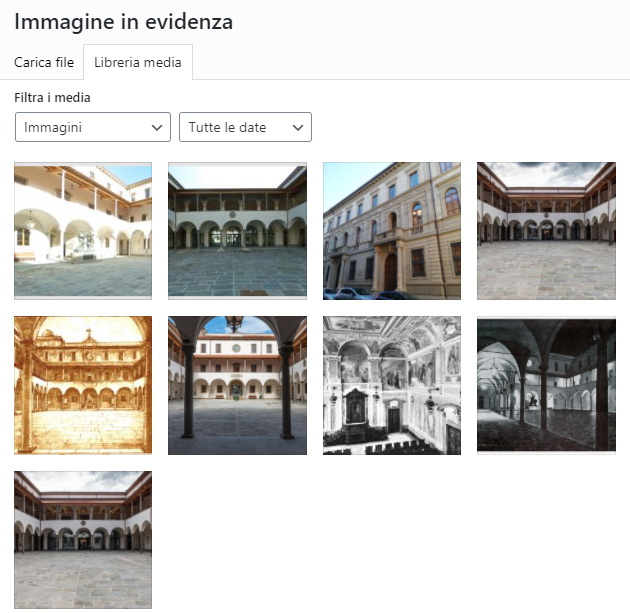The image size is (630, 613).
Task: Choose the black-and-white frescoed hall interior image
Action: 392,385
